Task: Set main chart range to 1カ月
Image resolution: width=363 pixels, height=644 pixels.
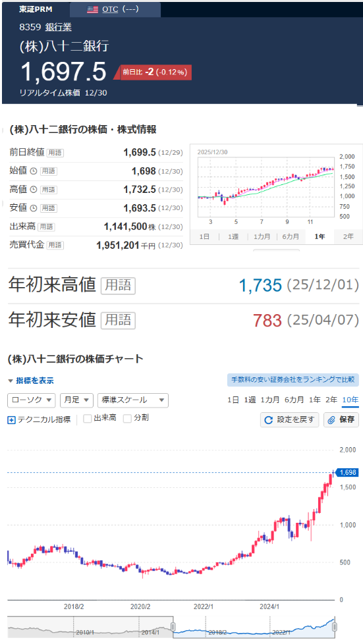Action: pos(270,400)
